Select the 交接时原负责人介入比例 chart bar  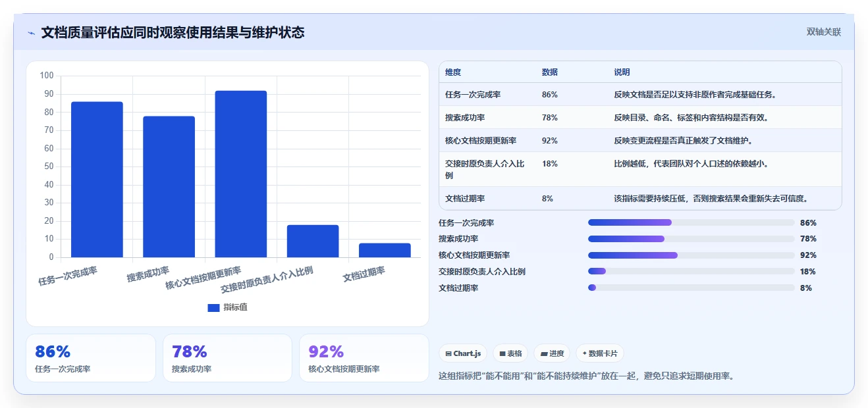pos(313,241)
